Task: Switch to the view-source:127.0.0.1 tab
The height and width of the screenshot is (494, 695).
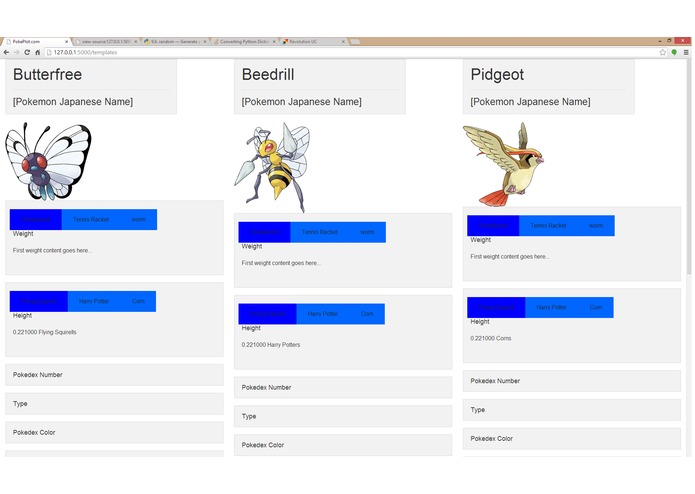Action: (x=105, y=42)
